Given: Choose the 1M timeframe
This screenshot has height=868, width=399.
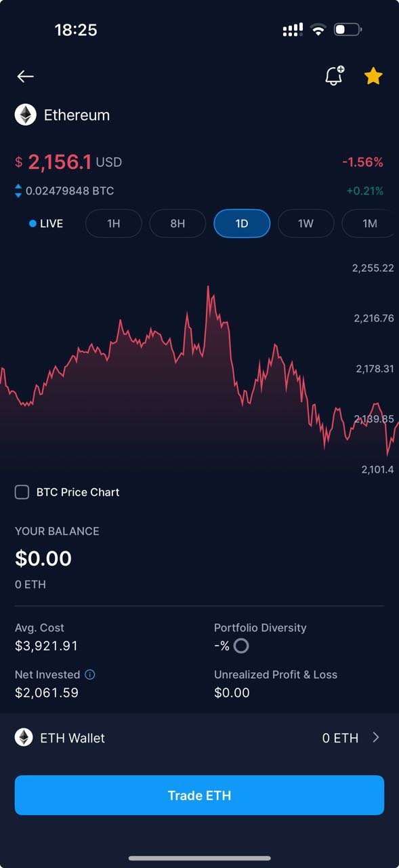Looking at the screenshot, I should tap(370, 224).
